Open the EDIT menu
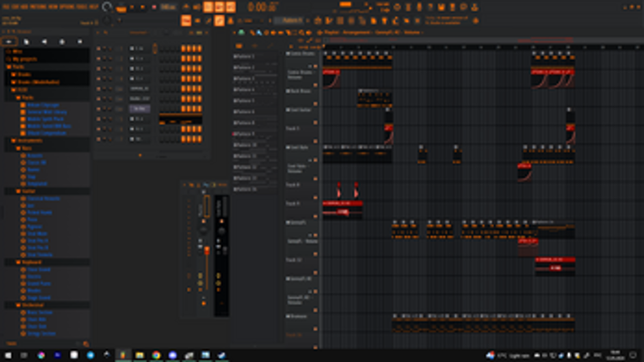Image resolution: width=644 pixels, height=362 pixels. [15, 7]
